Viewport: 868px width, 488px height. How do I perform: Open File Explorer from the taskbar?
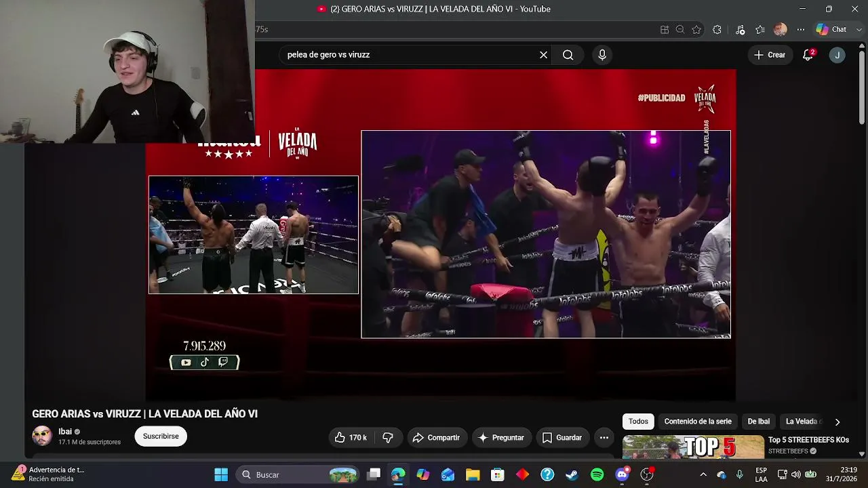pyautogui.click(x=473, y=474)
